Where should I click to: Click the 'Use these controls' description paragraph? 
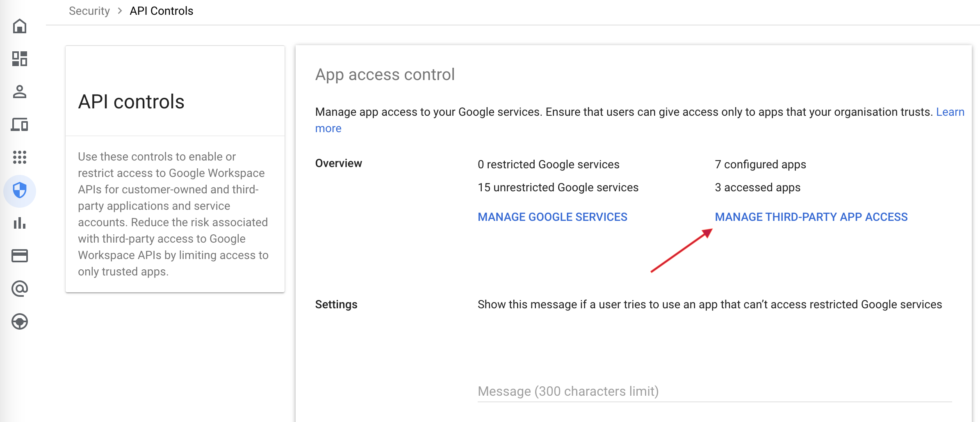[x=173, y=214]
